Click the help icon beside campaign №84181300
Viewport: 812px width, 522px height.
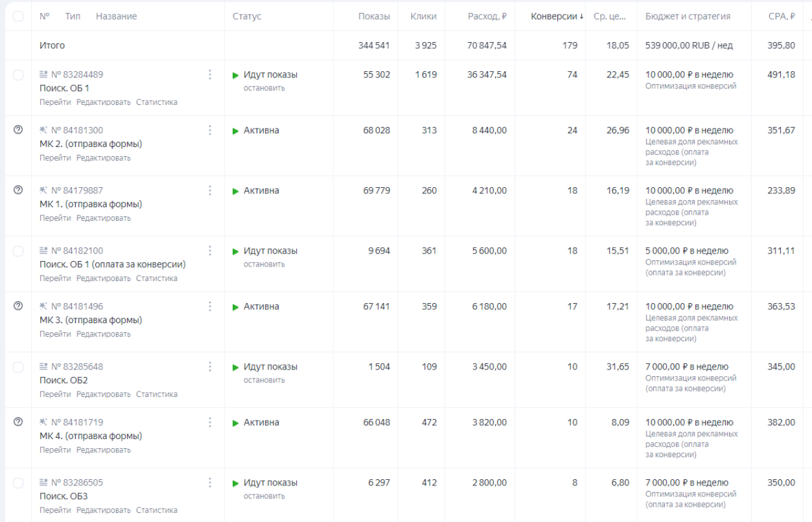pyautogui.click(x=18, y=130)
